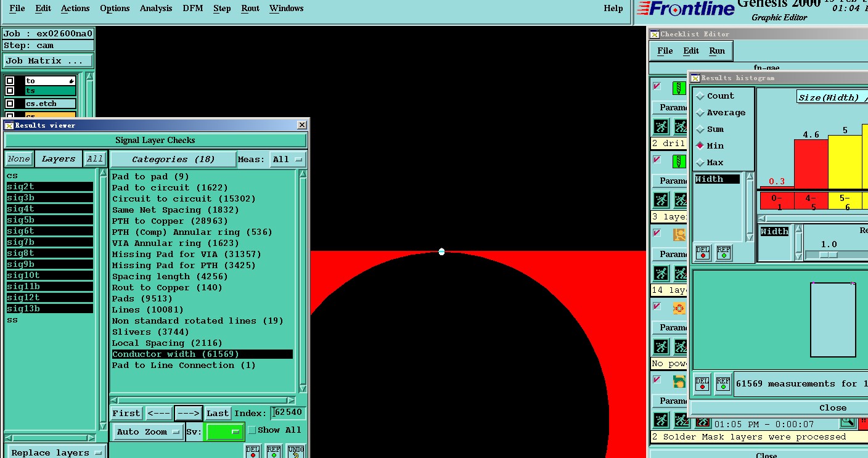The height and width of the screenshot is (458, 868).
Task: Click categories list scroll-down arrow
Action: coord(303,389)
